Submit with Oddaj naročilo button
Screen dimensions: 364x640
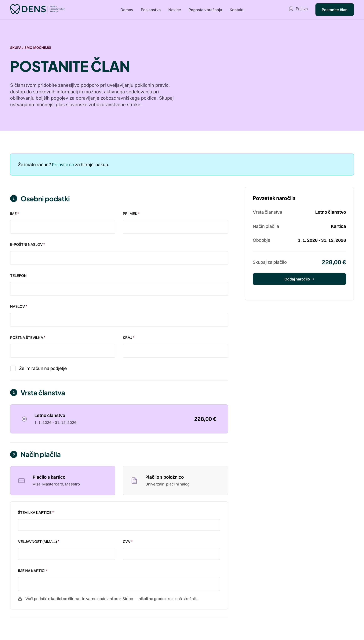pyautogui.click(x=299, y=279)
